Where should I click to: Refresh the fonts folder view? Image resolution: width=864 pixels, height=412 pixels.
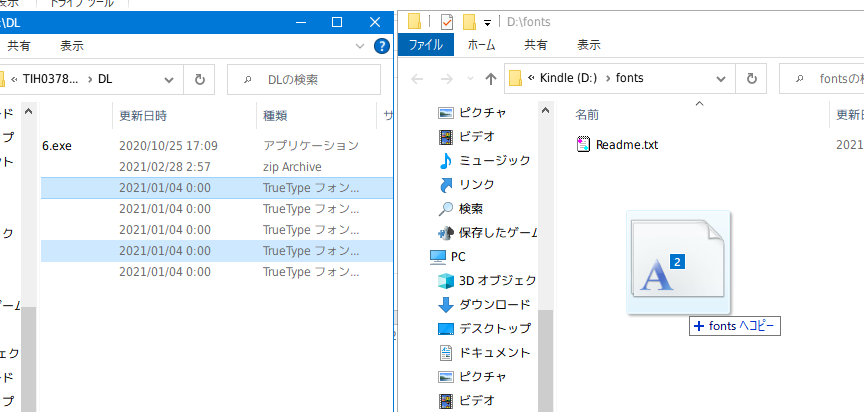coord(751,78)
